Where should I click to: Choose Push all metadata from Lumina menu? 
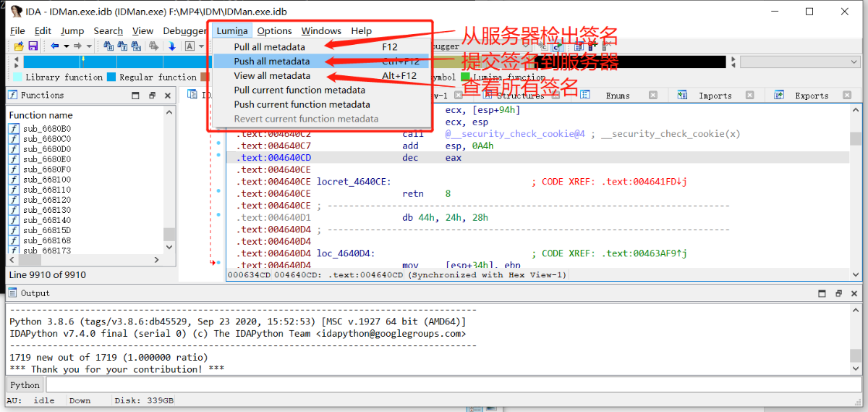321,62
